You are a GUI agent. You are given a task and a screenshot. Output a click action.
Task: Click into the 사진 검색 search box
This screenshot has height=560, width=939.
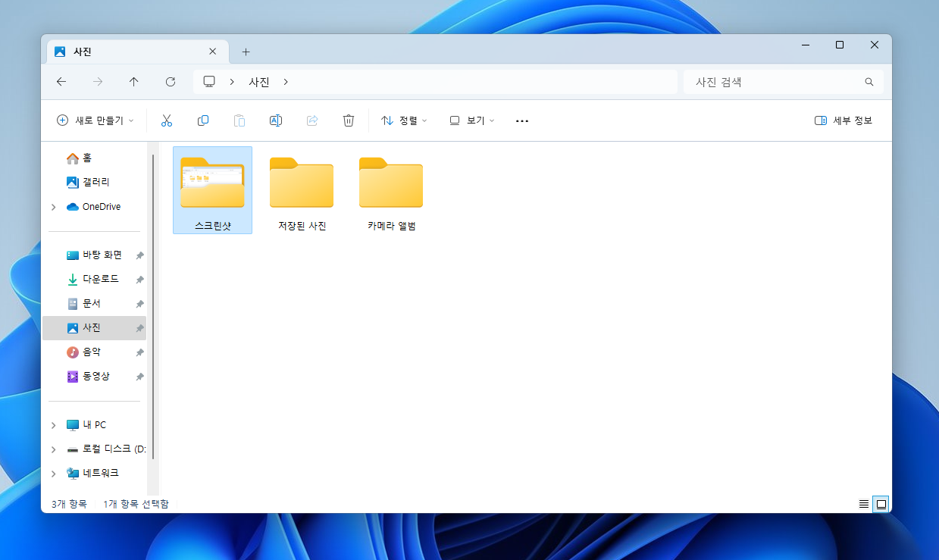click(784, 82)
